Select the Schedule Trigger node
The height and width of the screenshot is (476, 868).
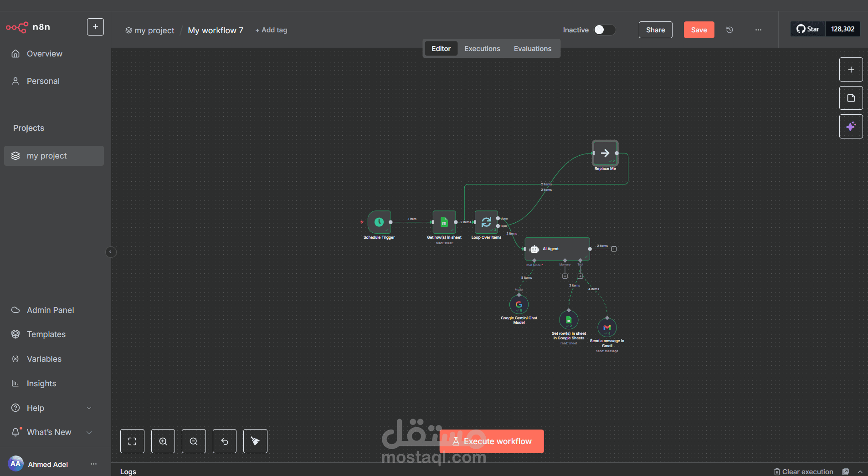click(379, 222)
